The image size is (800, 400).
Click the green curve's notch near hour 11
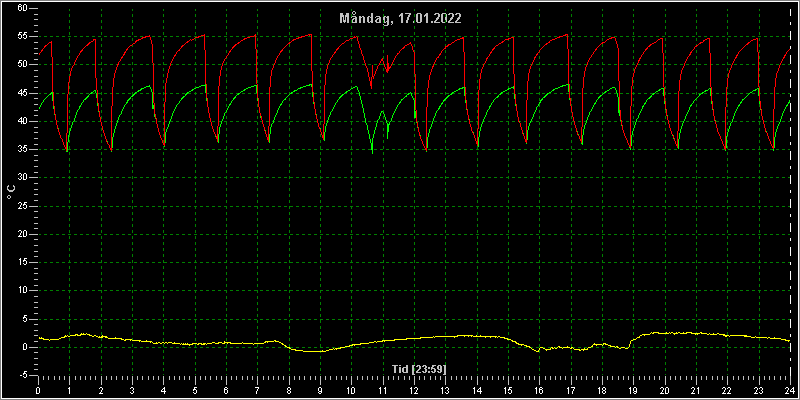point(388,137)
